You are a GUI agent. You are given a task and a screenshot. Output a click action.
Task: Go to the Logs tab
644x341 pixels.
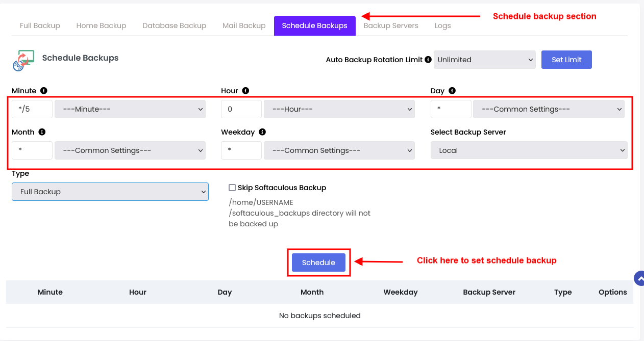click(x=442, y=25)
